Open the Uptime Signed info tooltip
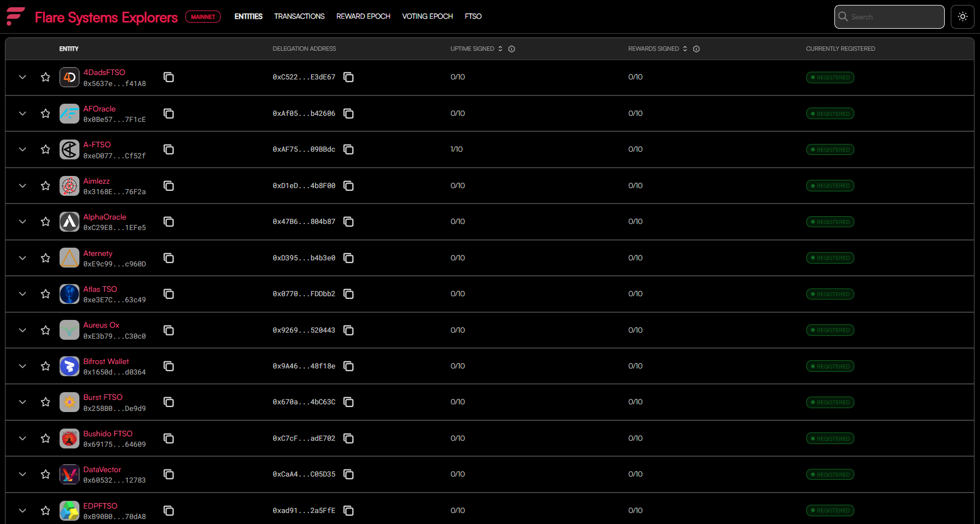The width and height of the screenshot is (980, 524). pyautogui.click(x=511, y=49)
